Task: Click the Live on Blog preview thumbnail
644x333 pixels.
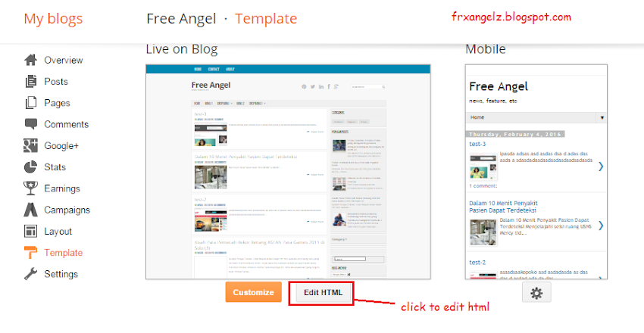Action: (288, 172)
